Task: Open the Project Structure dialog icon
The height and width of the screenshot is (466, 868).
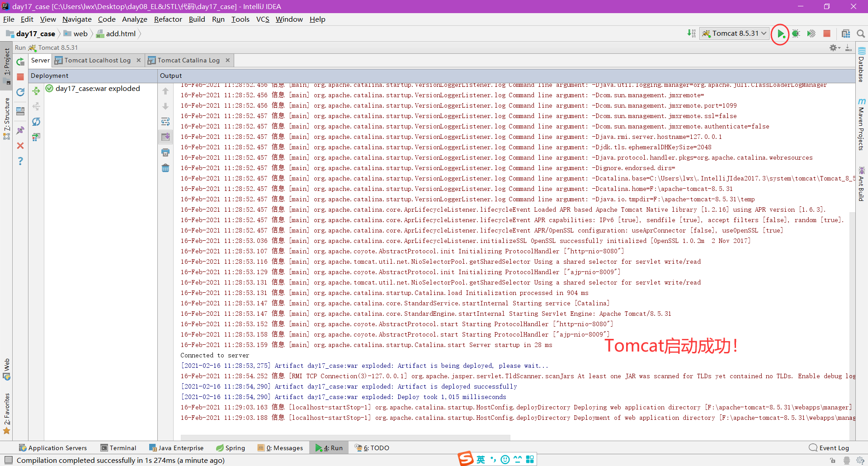Action: pyautogui.click(x=846, y=34)
